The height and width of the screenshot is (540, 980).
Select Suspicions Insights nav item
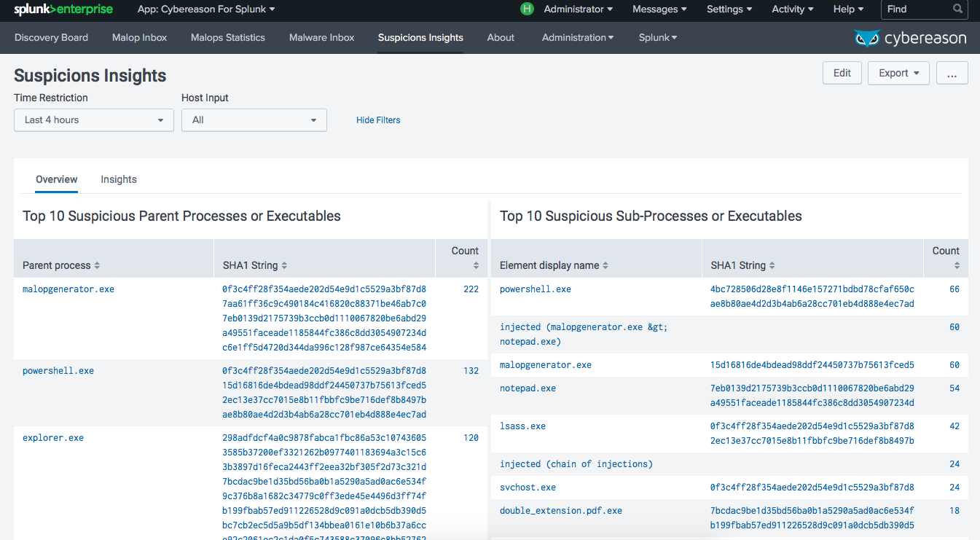(x=420, y=38)
